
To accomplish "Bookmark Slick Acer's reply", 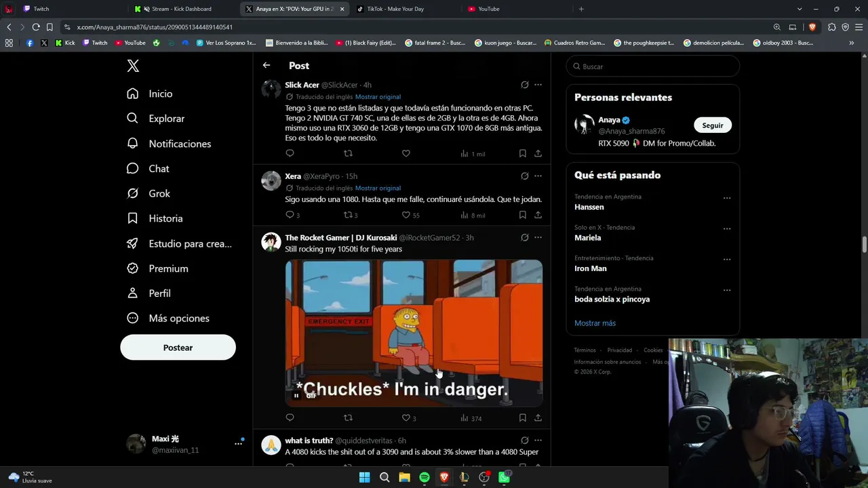I will point(522,154).
